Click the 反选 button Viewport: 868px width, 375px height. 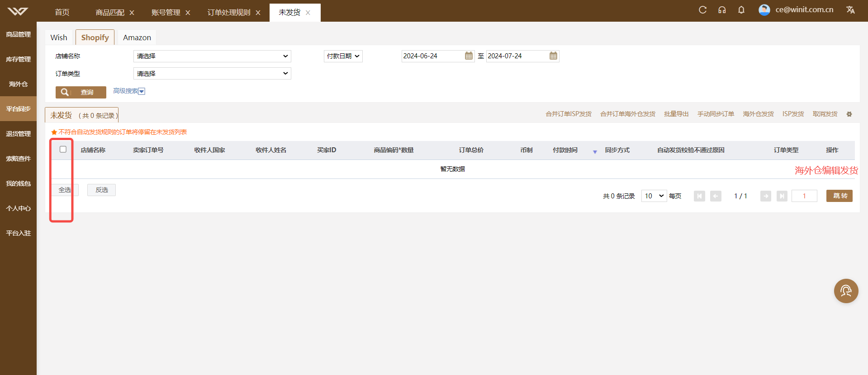click(x=102, y=190)
